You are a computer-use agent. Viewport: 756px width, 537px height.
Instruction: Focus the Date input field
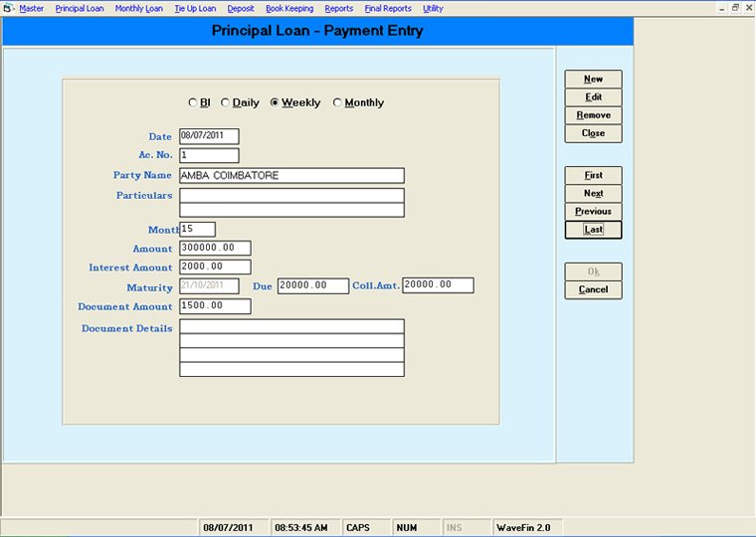pos(209,136)
